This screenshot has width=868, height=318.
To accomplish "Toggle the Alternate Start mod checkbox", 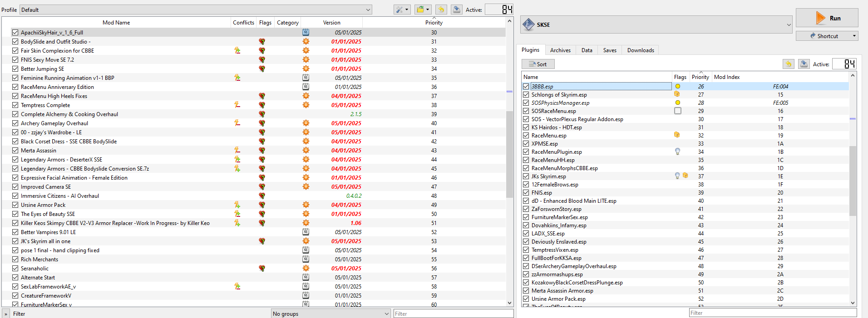I will pyautogui.click(x=15, y=277).
